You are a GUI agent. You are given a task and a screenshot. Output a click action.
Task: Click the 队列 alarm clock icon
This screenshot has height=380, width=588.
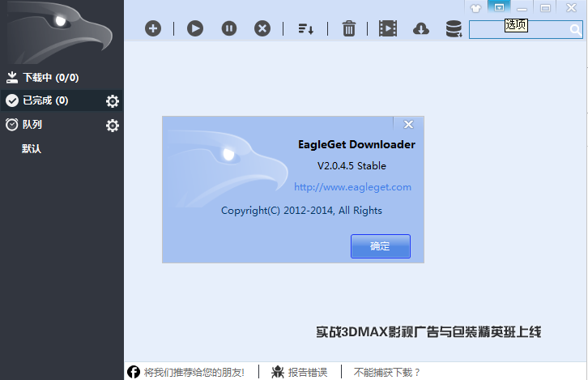tap(11, 124)
